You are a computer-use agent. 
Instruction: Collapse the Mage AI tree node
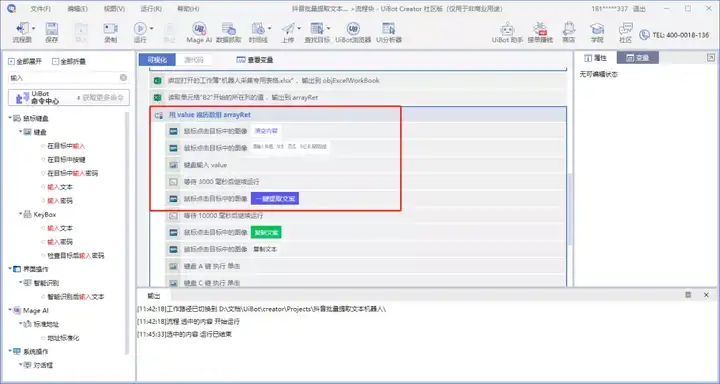tap(10, 310)
